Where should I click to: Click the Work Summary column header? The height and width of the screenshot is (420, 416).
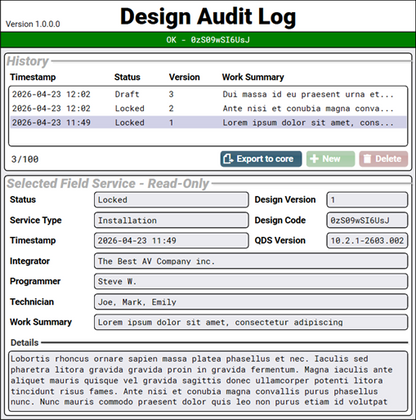point(253,77)
